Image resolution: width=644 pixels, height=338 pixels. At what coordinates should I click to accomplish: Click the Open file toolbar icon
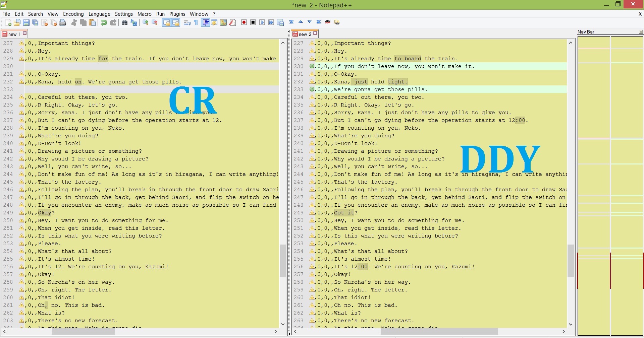17,22
